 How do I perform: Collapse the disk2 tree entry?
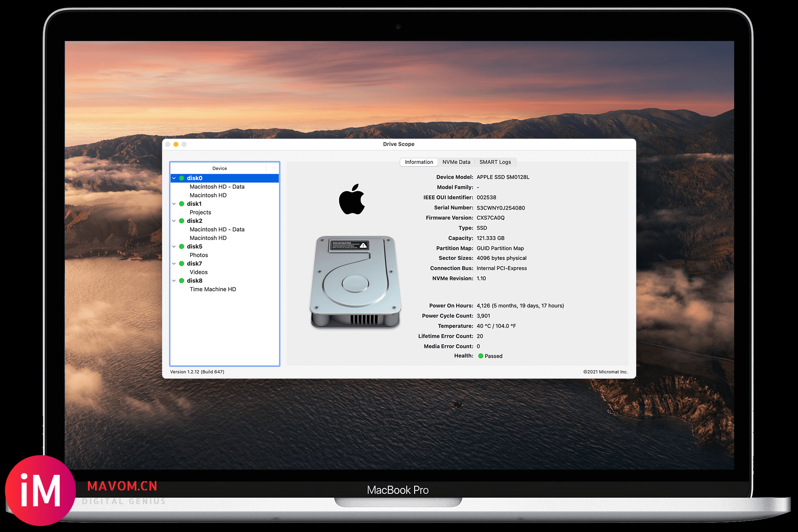174,221
